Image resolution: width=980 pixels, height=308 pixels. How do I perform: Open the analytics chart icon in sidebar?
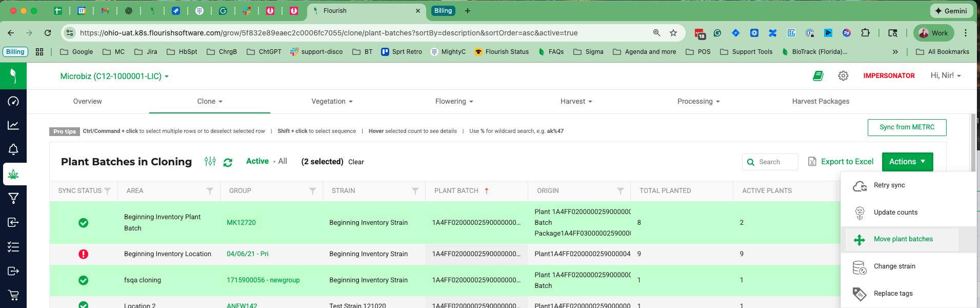[13, 125]
